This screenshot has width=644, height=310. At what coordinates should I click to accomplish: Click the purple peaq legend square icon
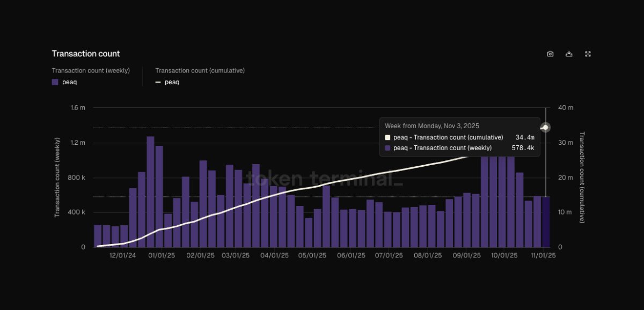coord(54,82)
